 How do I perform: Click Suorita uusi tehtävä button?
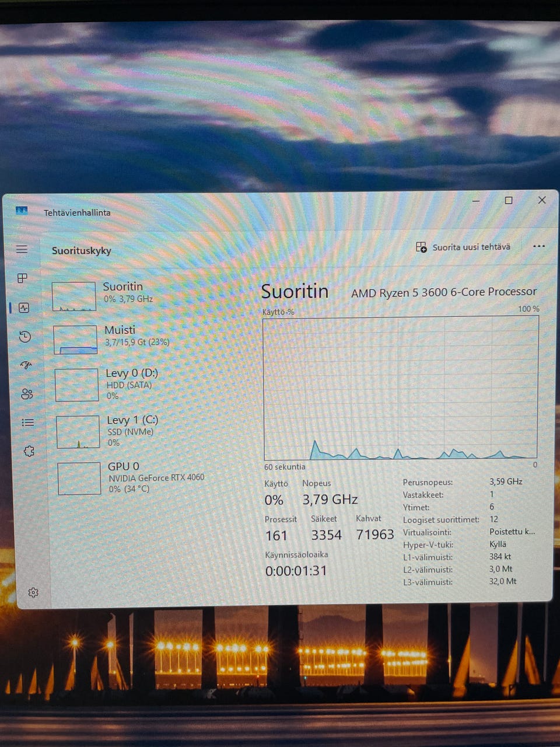[463, 247]
